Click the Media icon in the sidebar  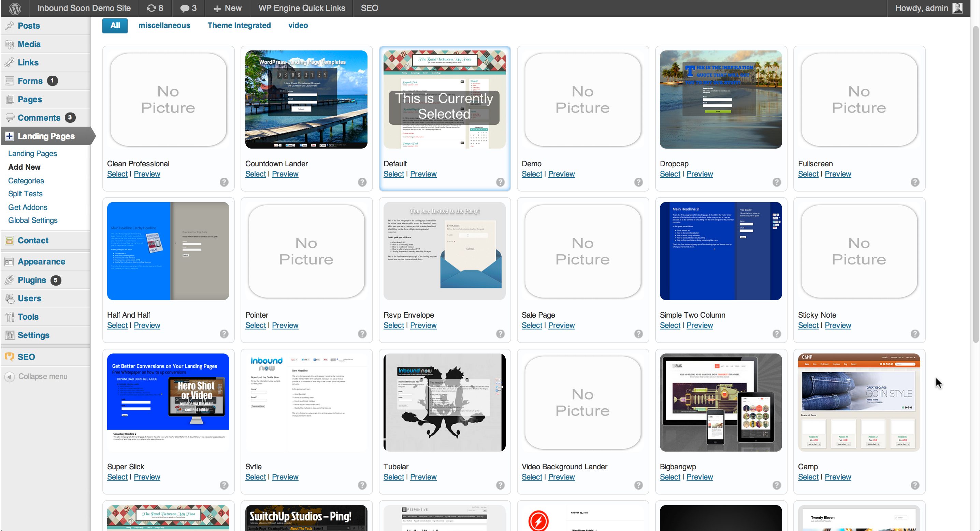pos(10,44)
